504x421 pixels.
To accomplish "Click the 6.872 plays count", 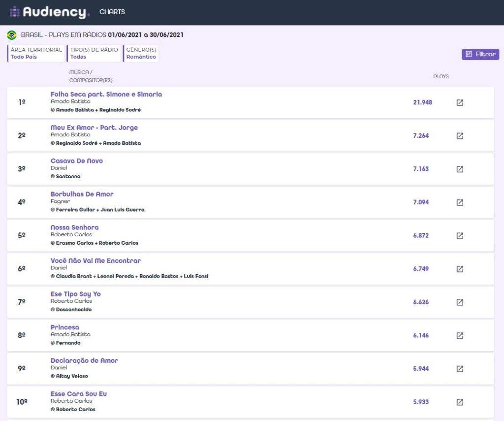I will click(x=421, y=235).
